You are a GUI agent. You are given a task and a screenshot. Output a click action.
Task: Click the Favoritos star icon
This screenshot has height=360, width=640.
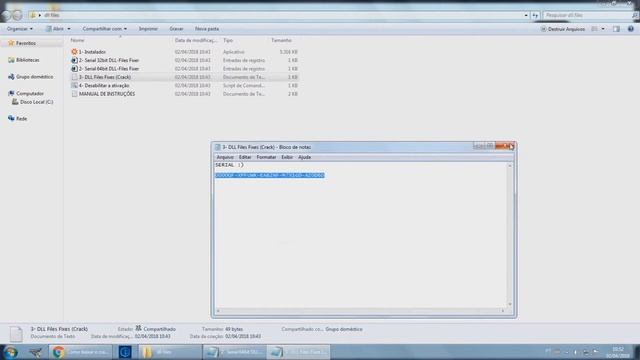coord(11,43)
